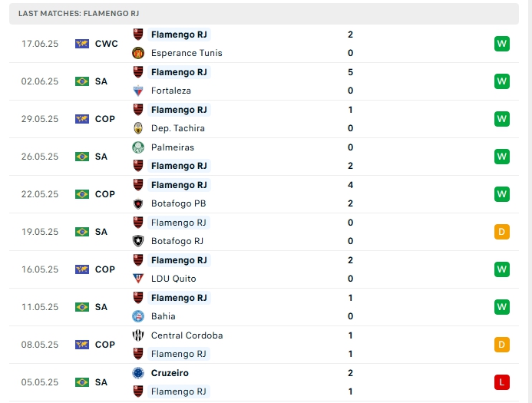Screen dimensions: 532x403
Task: Click the 4 score in Botafogo PB match
Action: point(350,185)
